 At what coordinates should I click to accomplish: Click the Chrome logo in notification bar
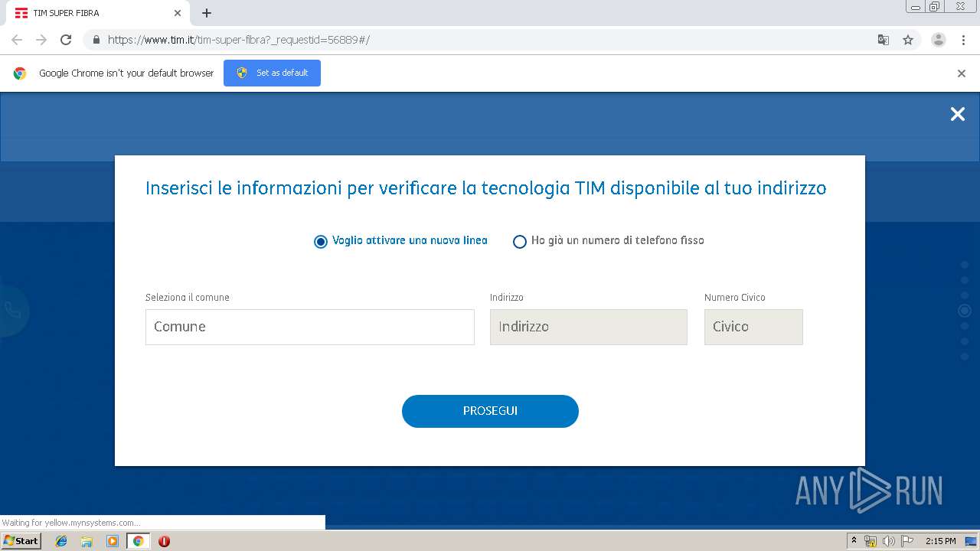pyautogui.click(x=20, y=73)
